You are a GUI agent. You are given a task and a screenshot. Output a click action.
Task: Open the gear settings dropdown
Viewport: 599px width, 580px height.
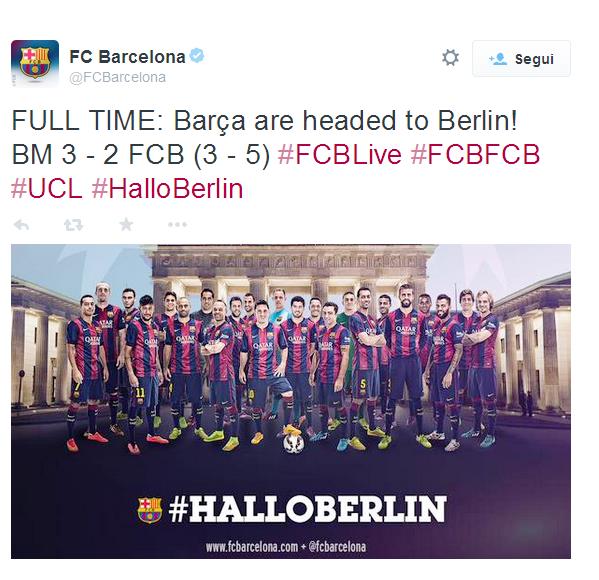click(x=450, y=58)
